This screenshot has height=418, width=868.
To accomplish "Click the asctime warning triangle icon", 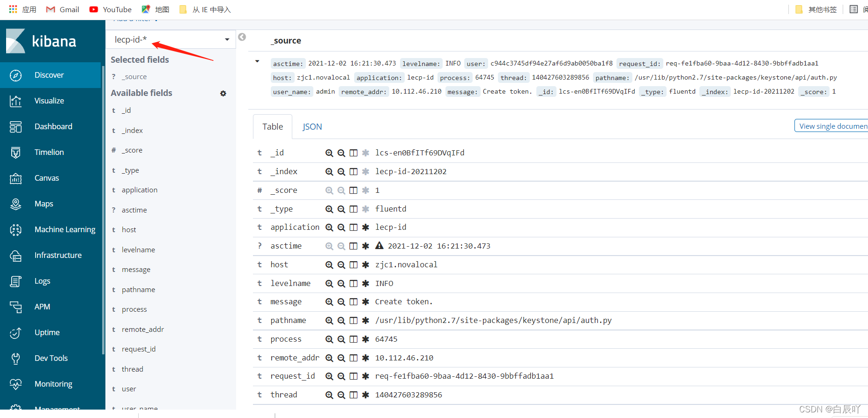I will click(379, 246).
